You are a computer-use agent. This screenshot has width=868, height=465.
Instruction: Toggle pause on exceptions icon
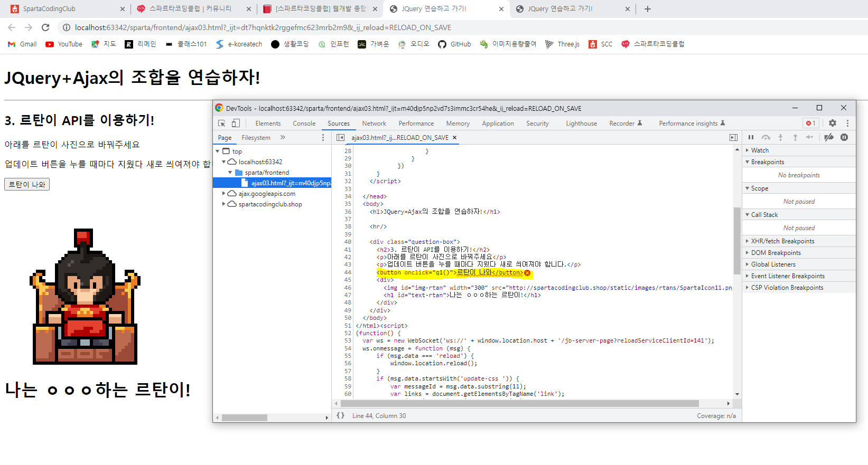[x=844, y=137]
